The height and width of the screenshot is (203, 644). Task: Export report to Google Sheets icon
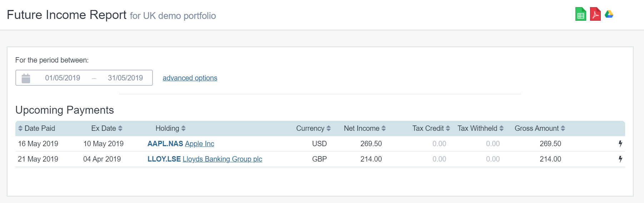[580, 14]
